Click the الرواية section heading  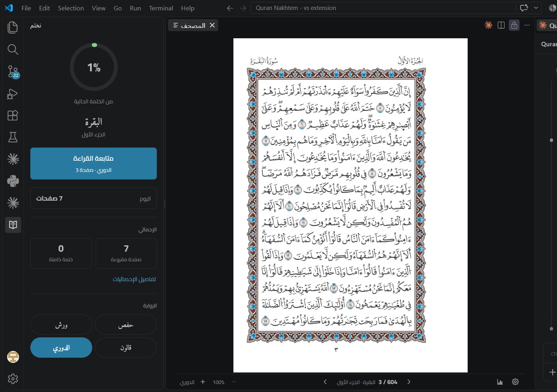click(x=150, y=306)
